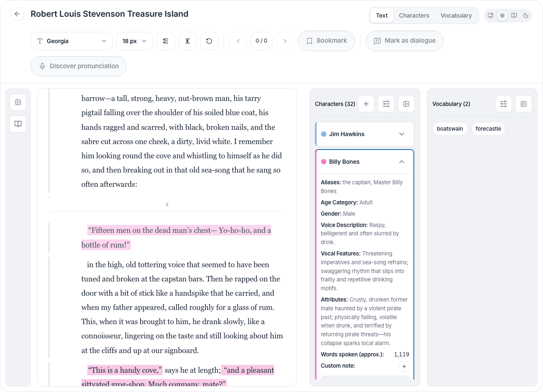Select the dark theme moon icon
This screenshot has width=543, height=392.
coord(526,15)
